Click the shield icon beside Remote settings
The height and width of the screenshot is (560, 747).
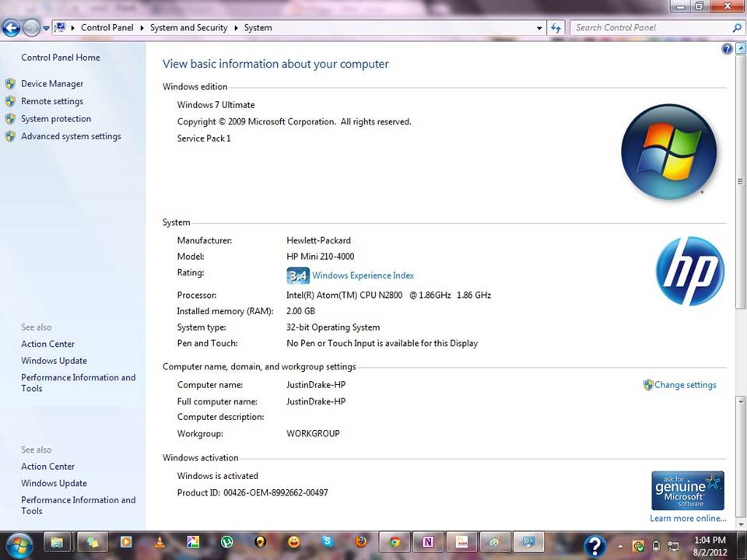click(10, 101)
